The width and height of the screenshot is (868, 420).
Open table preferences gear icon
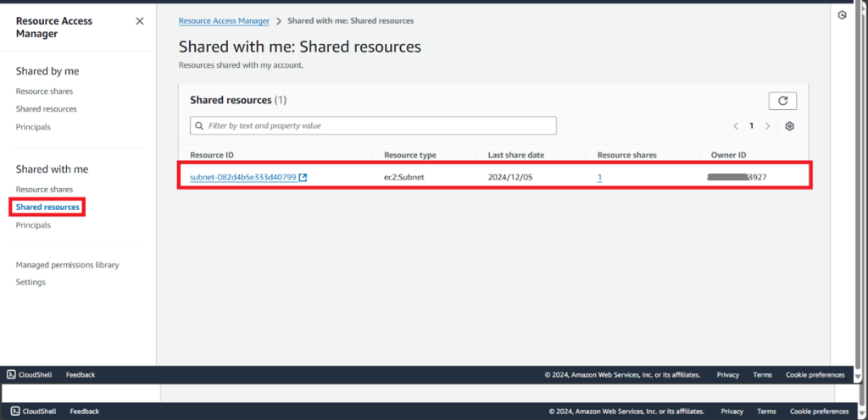pyautogui.click(x=789, y=126)
